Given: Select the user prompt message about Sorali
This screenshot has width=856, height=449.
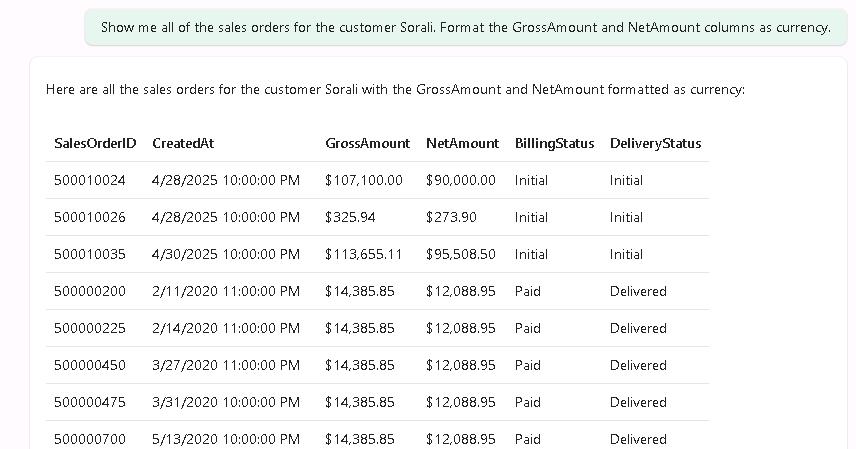Looking at the screenshot, I should (465, 27).
